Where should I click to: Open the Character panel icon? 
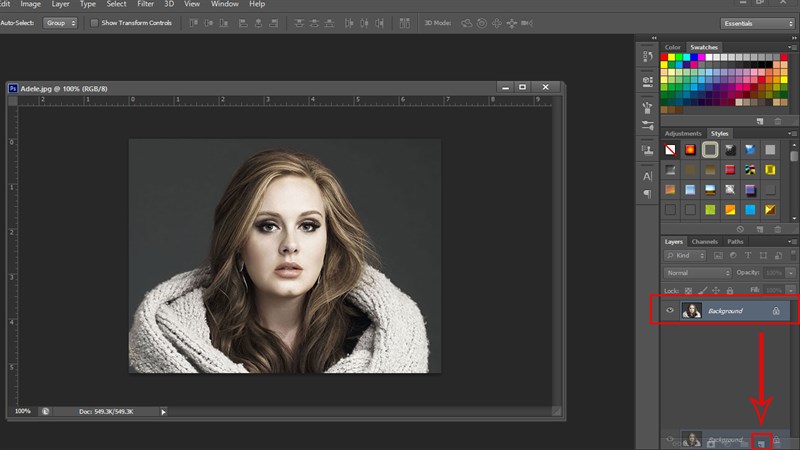point(647,177)
